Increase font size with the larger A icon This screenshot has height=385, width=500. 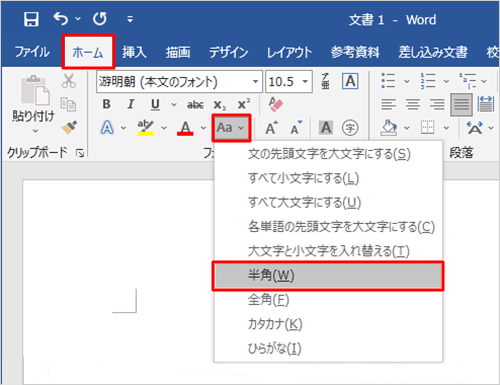click(x=272, y=128)
